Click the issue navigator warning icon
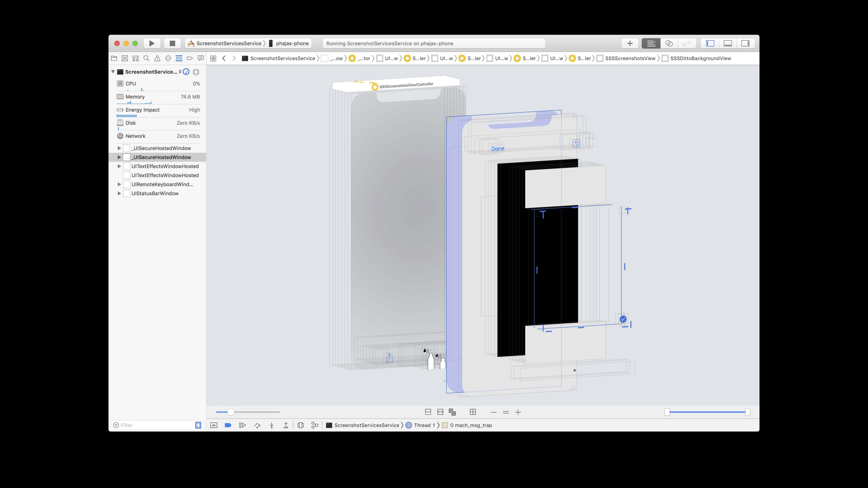Image resolution: width=868 pixels, height=488 pixels. pos(157,58)
